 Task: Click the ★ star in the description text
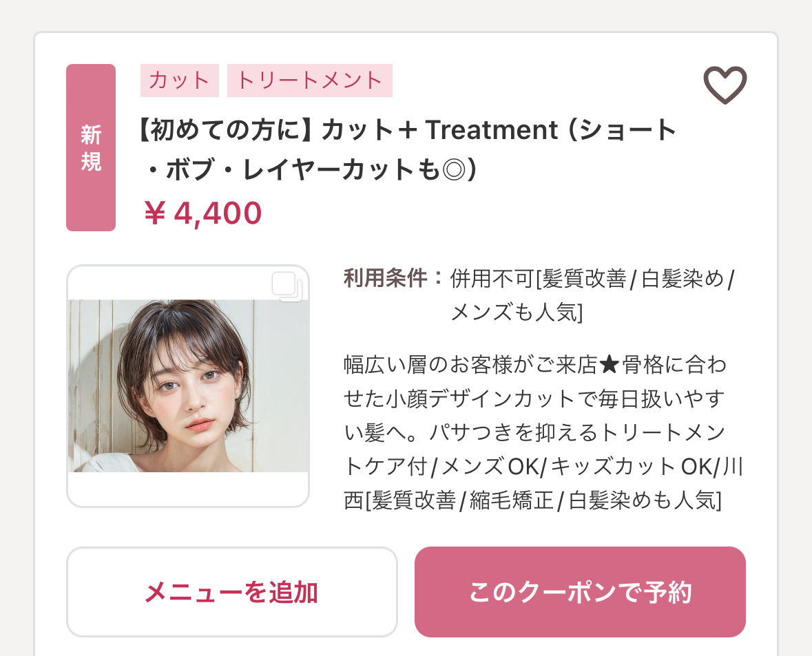click(609, 364)
